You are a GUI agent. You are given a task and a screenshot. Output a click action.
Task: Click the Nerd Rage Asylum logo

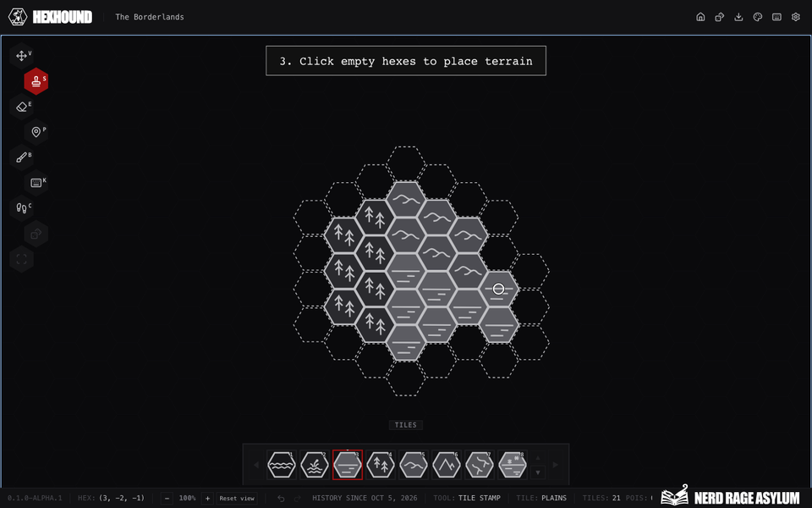click(x=730, y=496)
